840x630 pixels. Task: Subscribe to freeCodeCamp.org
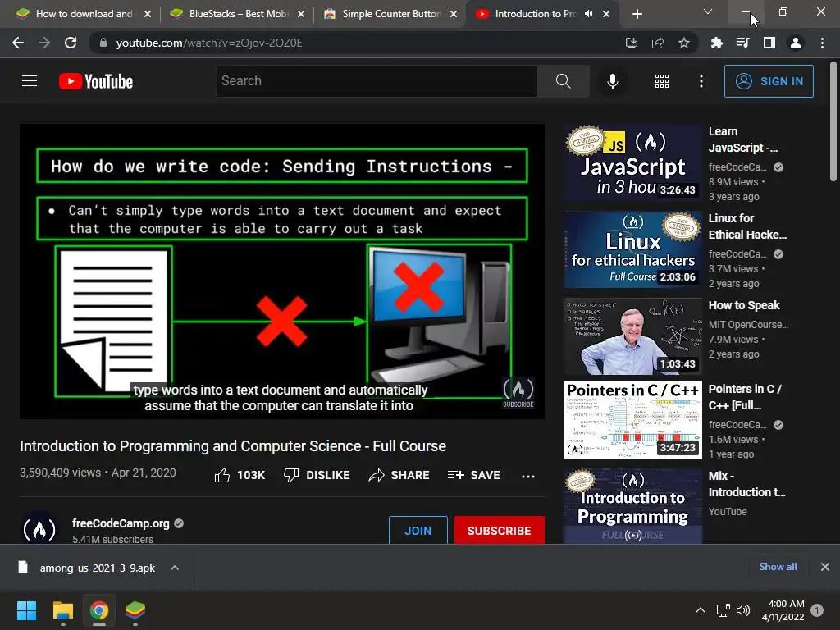tap(499, 531)
